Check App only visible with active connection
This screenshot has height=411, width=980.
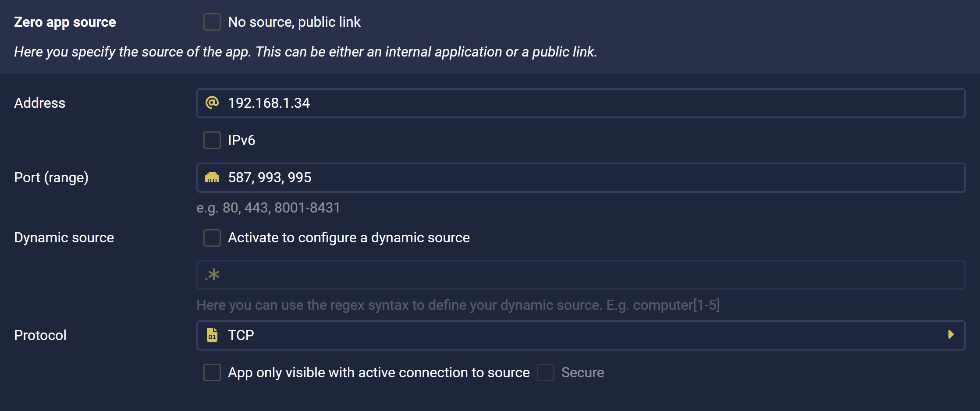(x=212, y=372)
